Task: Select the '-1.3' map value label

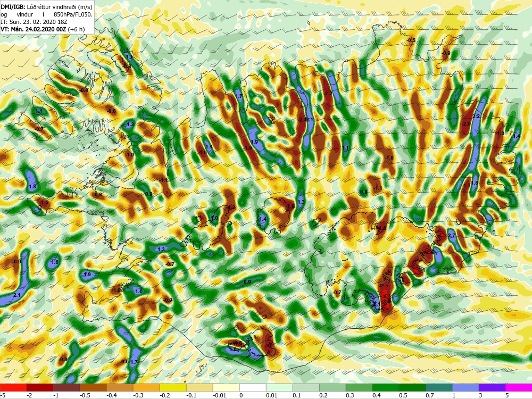Action: click(500, 134)
